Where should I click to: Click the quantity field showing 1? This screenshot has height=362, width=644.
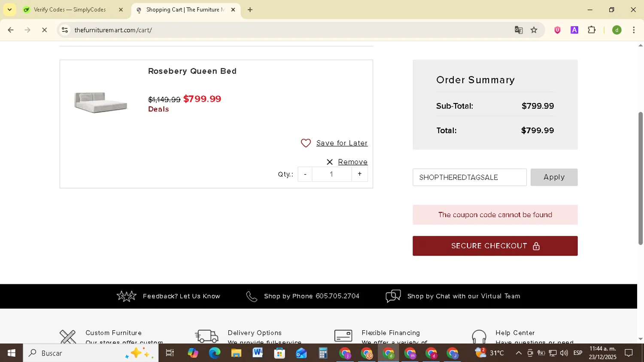pyautogui.click(x=331, y=174)
